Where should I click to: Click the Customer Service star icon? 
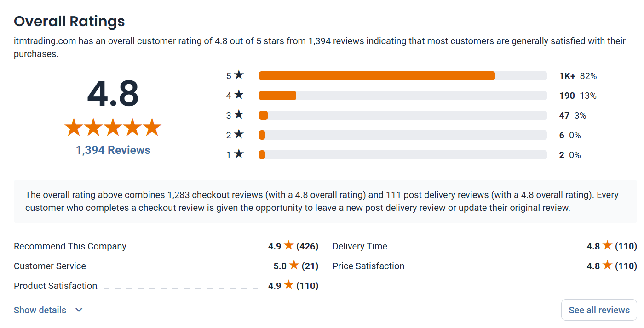click(x=294, y=266)
